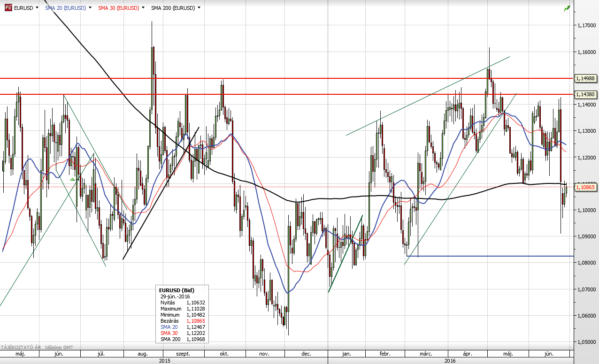Click the 2015 year label on time axis
Image resolution: width=599 pixels, height=364 pixels.
point(164,360)
